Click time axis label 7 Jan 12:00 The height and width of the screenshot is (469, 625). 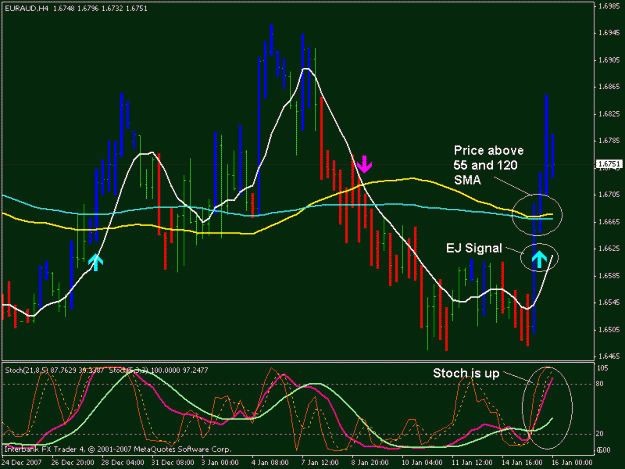[x=320, y=463]
